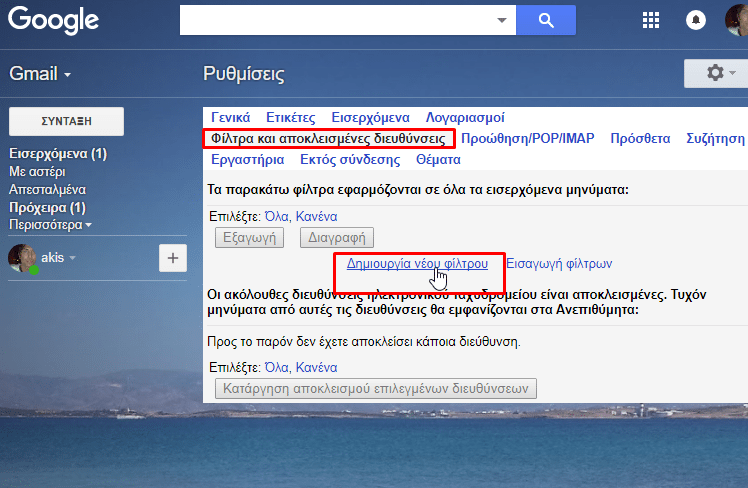
Task: Click the Εξαγωγή button
Action: point(249,238)
